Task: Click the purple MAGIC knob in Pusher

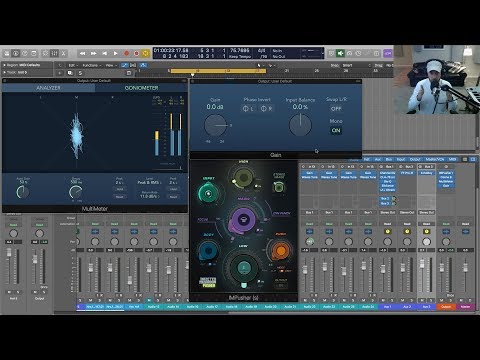Action: pos(243,220)
